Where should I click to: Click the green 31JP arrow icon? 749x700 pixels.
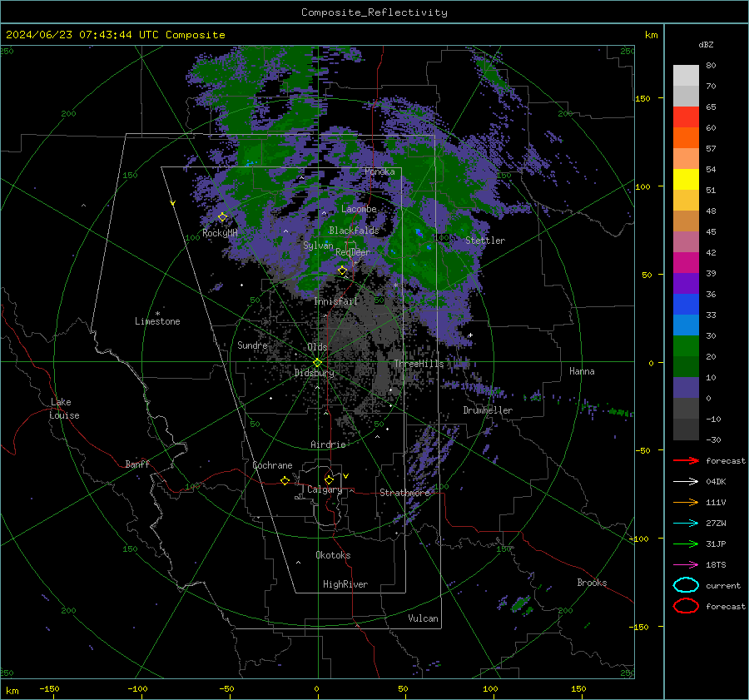tap(686, 544)
